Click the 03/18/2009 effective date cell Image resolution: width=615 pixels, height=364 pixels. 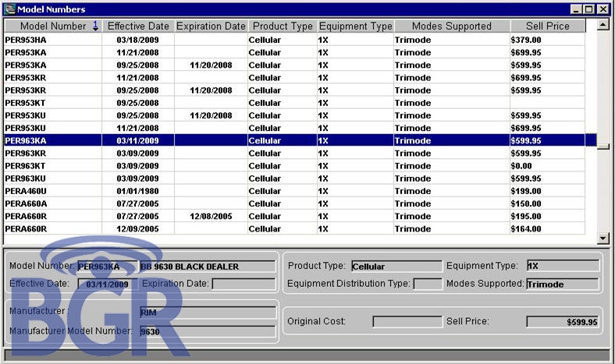pyautogui.click(x=137, y=40)
